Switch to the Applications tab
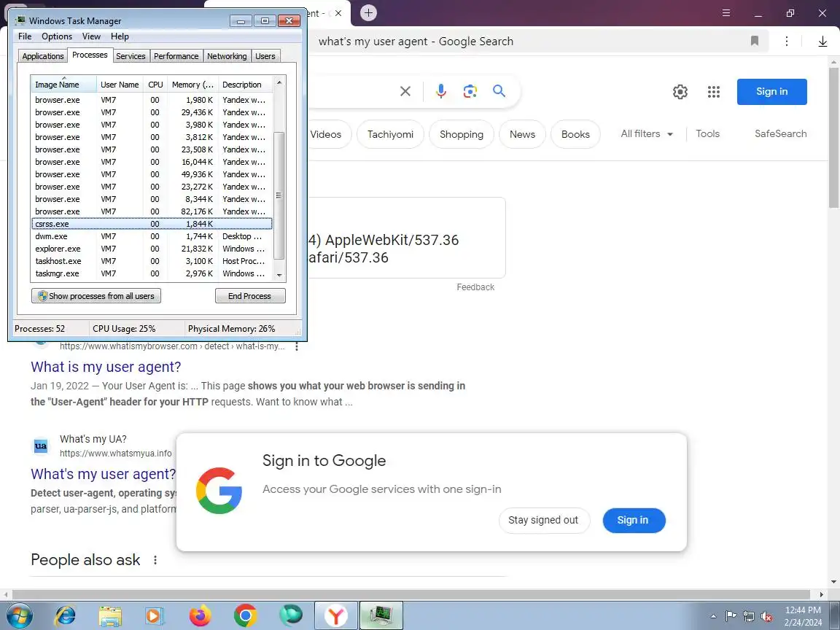Viewport: 840px width, 630px height. (43, 56)
